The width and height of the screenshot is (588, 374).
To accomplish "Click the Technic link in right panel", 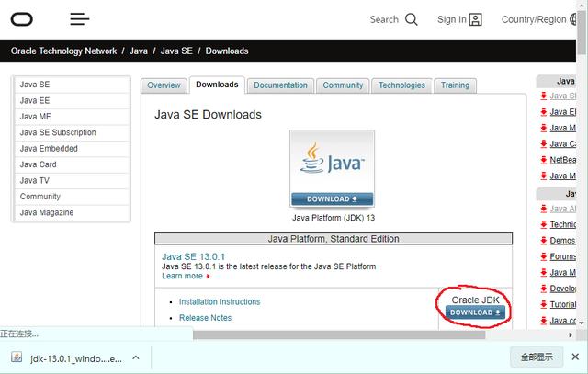I will click(x=563, y=225).
